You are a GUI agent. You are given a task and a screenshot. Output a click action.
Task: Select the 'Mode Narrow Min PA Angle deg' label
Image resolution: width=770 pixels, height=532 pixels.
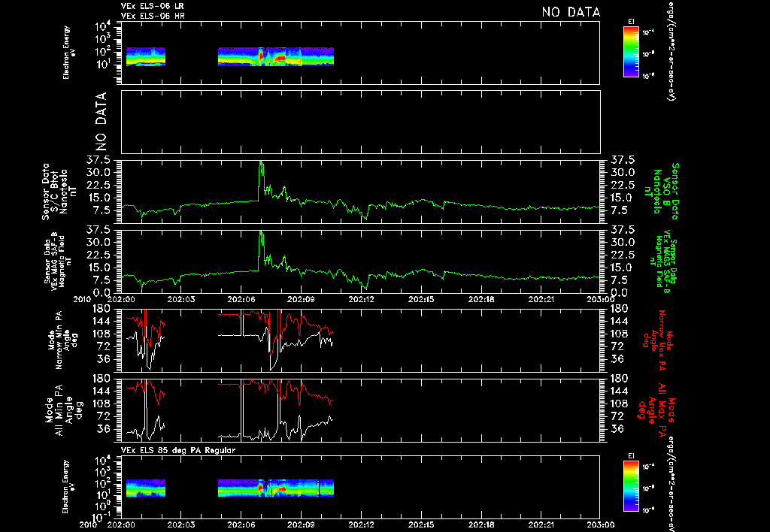point(63,340)
